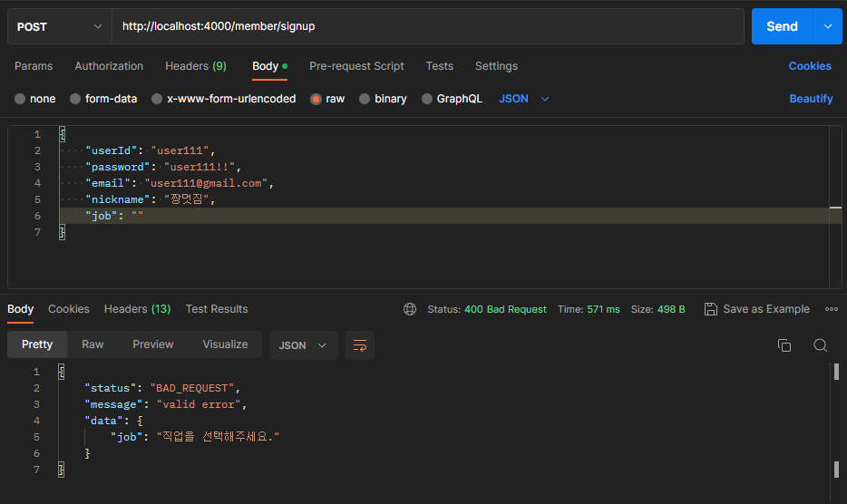The width and height of the screenshot is (847, 504).
Task: Switch to the Authorization tab
Action: (x=109, y=66)
